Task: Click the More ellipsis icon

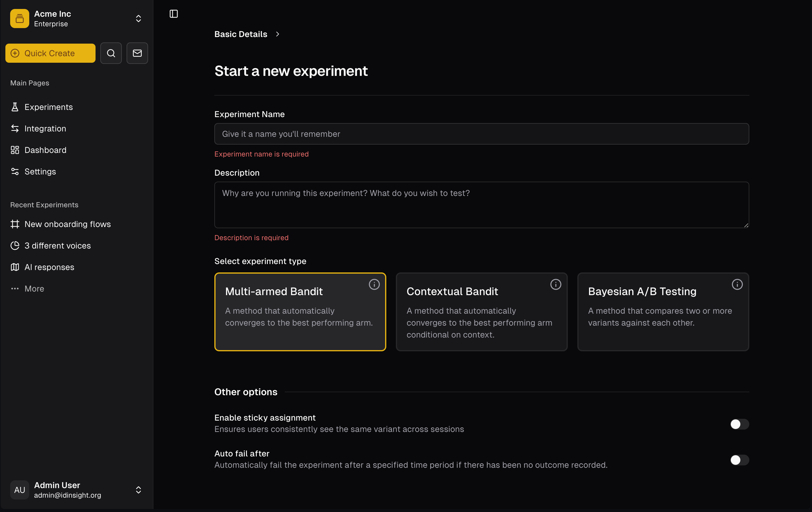Action: point(15,289)
